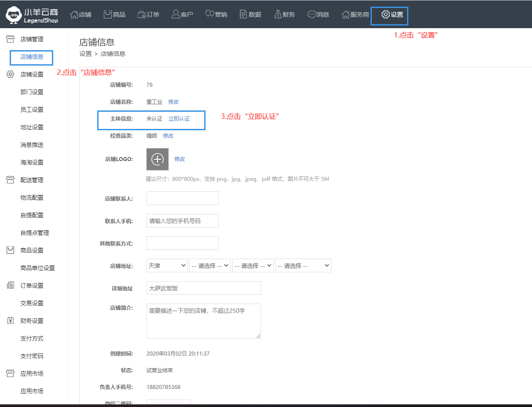Viewport: 532px width, 407px height.
Task: Open the 数据 report icon
Action: click(243, 15)
